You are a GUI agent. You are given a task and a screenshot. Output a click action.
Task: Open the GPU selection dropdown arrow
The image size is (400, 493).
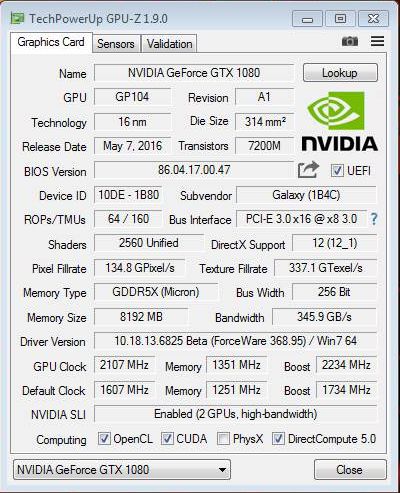(222, 470)
